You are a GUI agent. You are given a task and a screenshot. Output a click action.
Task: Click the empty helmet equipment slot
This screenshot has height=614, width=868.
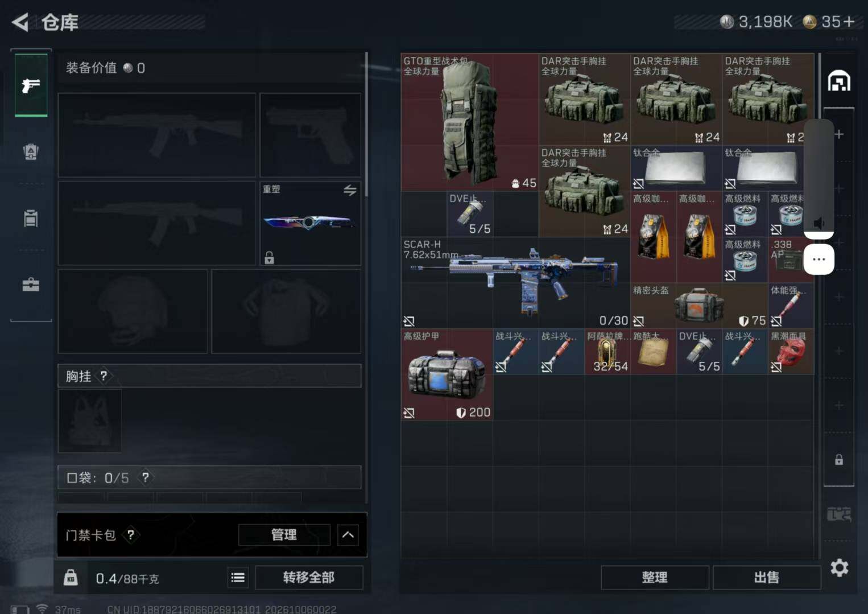(x=133, y=311)
